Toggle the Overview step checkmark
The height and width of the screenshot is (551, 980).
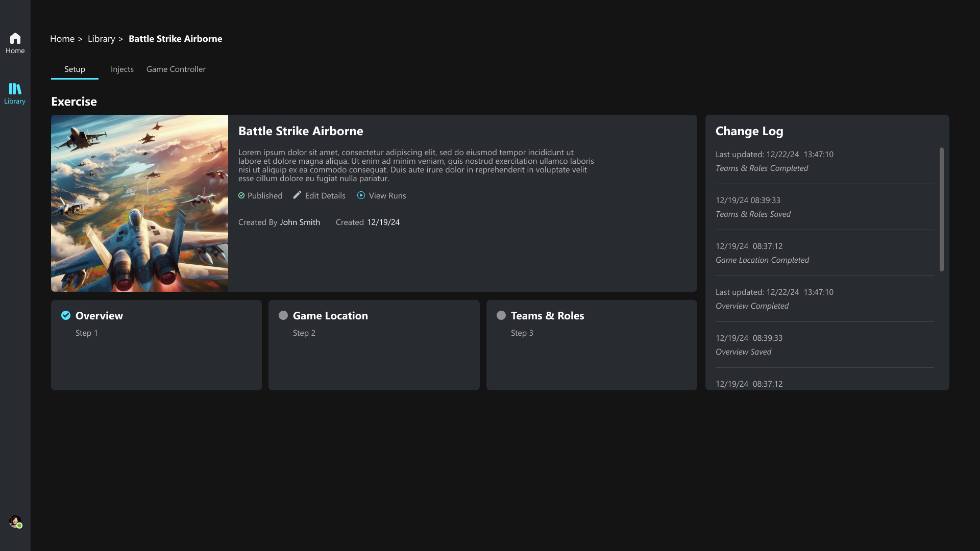point(66,315)
